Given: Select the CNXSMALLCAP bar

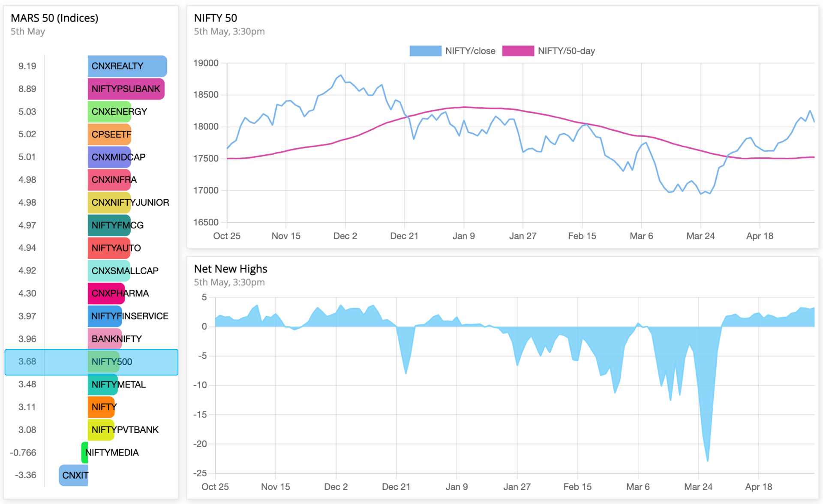Looking at the screenshot, I should (x=109, y=270).
